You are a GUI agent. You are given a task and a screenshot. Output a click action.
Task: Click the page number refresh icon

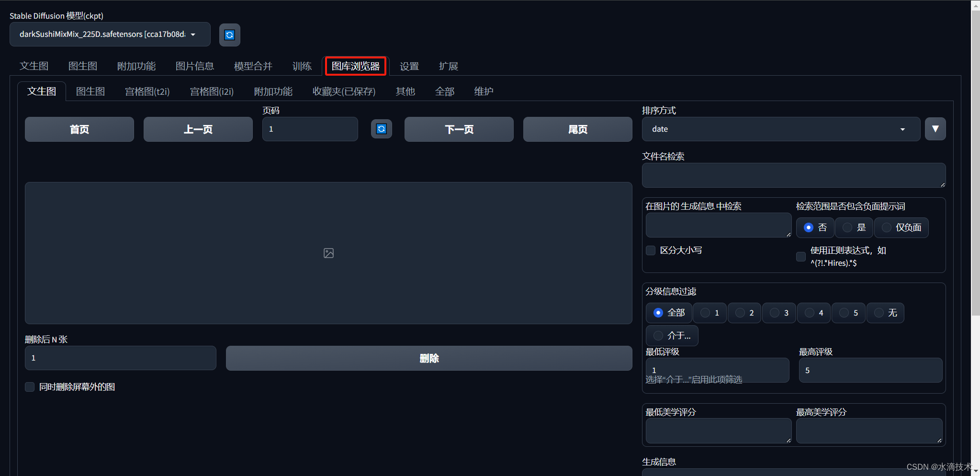(382, 129)
